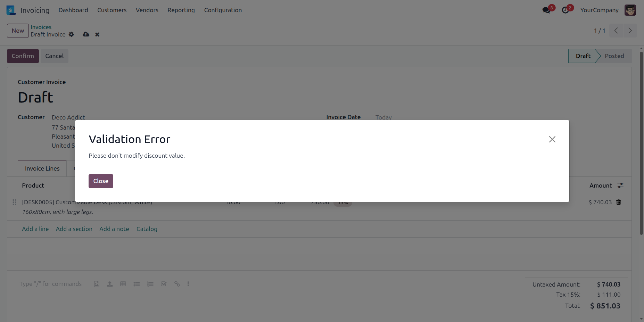Open the product Catalog link
644x322 pixels.
pyautogui.click(x=147, y=229)
